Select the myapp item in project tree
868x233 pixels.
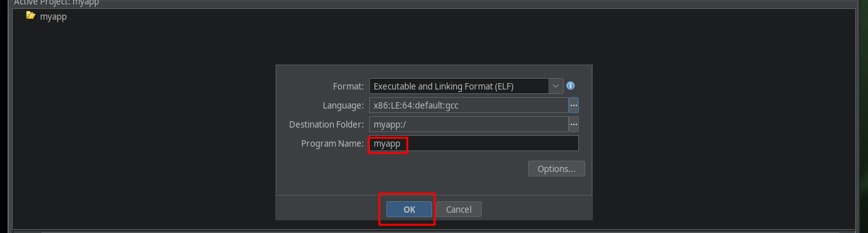click(x=53, y=17)
